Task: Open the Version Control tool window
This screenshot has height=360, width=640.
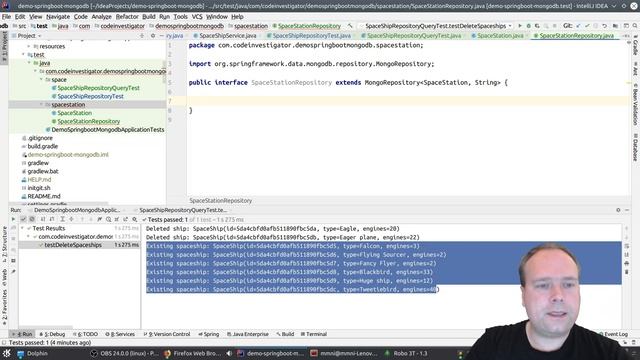Action: pyautogui.click(x=167, y=334)
